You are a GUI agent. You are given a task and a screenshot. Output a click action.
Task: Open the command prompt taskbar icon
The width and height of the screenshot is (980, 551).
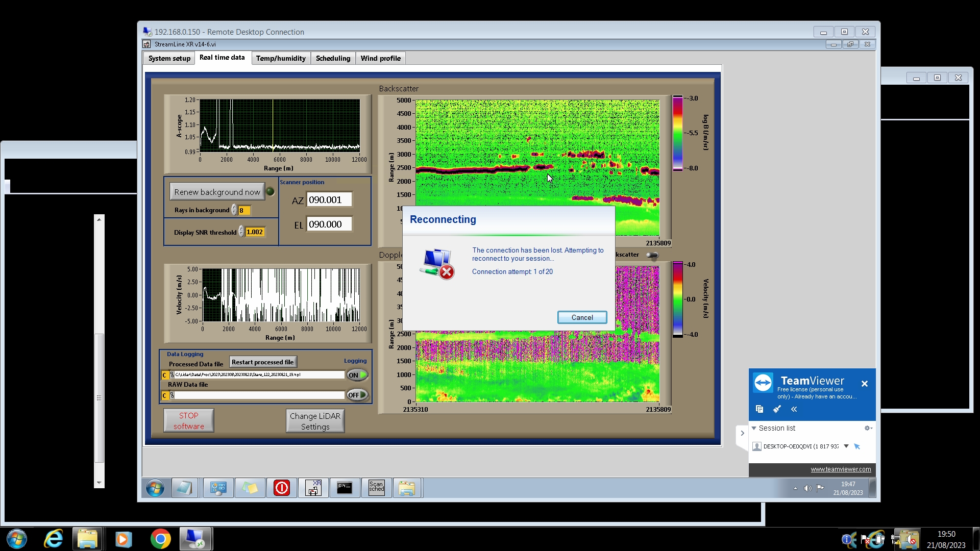(x=345, y=488)
